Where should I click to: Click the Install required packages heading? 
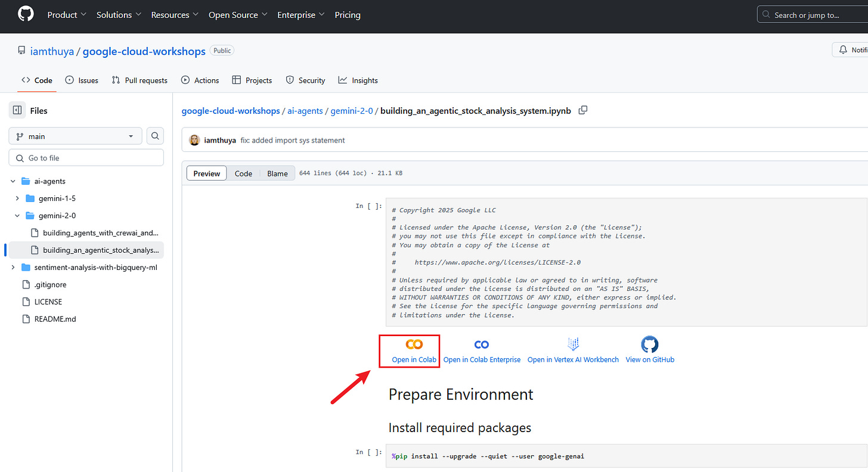pyautogui.click(x=460, y=428)
